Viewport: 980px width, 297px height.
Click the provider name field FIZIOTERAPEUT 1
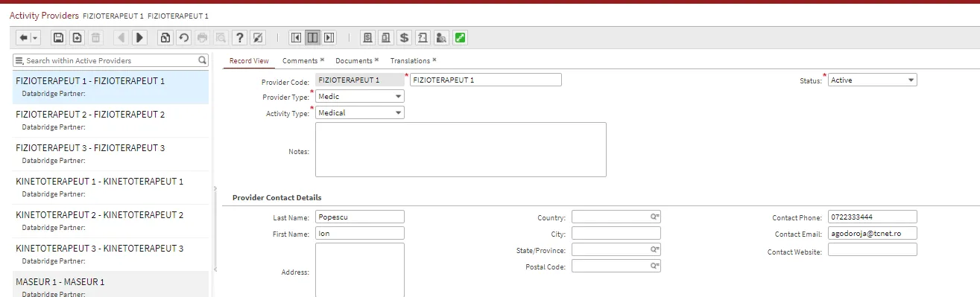coord(486,80)
